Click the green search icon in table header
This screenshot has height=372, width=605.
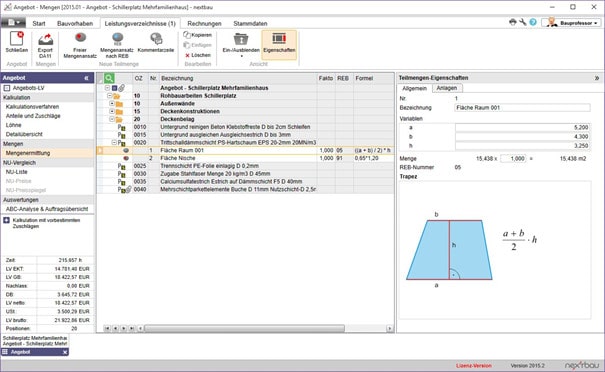[109, 78]
